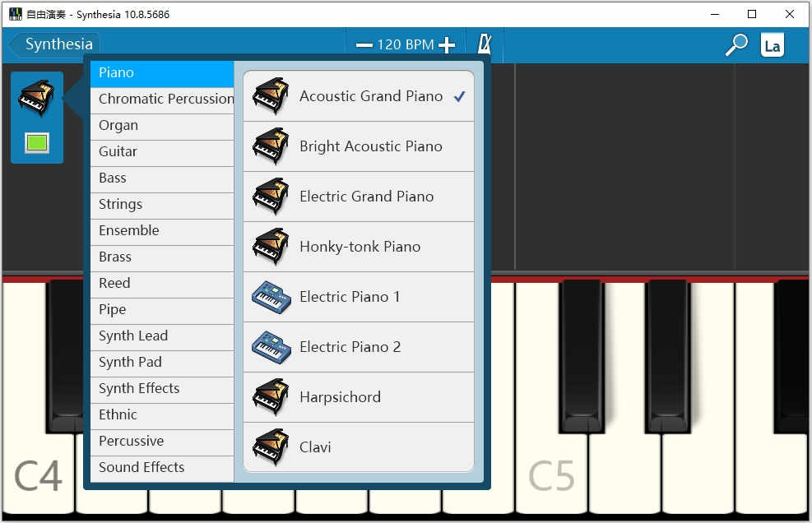The width and height of the screenshot is (812, 523).
Task: Go back using the Synthesia button
Action: click(55, 44)
